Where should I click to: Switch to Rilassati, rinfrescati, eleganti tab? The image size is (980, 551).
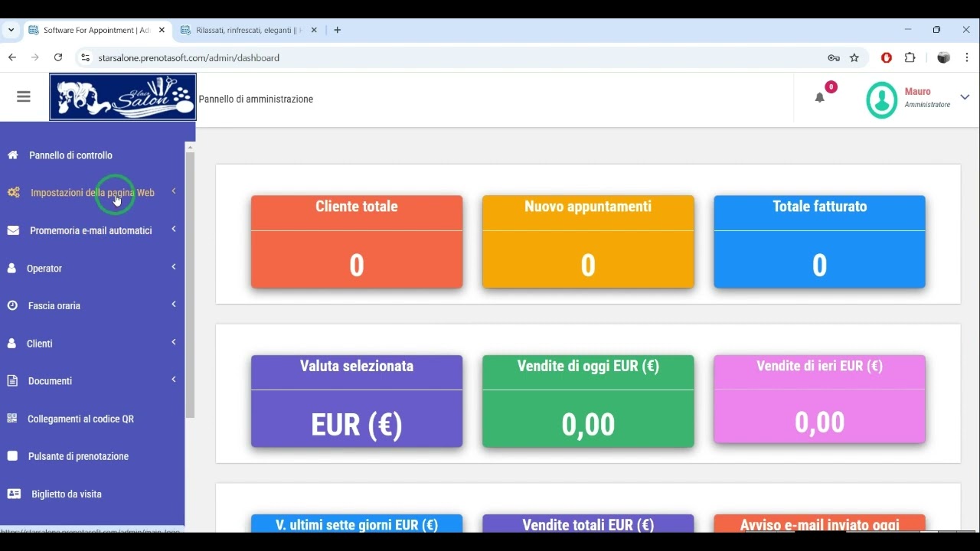click(x=249, y=31)
